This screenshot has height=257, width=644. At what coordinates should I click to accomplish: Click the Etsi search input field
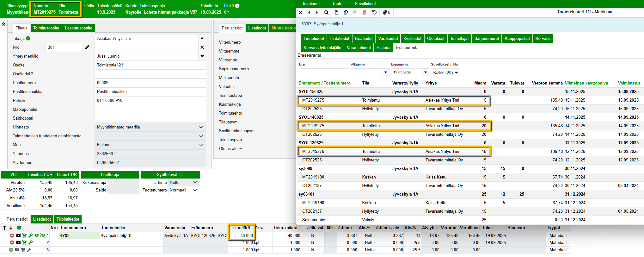[x=324, y=72]
